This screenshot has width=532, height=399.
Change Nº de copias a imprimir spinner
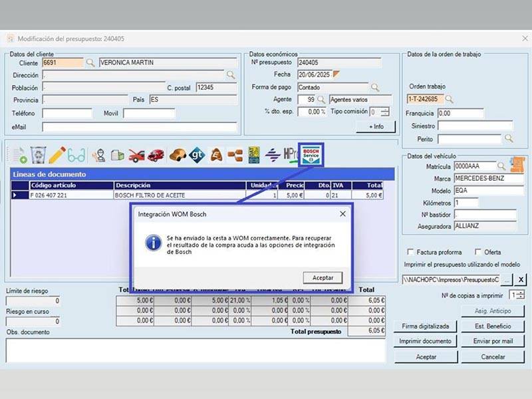click(521, 295)
